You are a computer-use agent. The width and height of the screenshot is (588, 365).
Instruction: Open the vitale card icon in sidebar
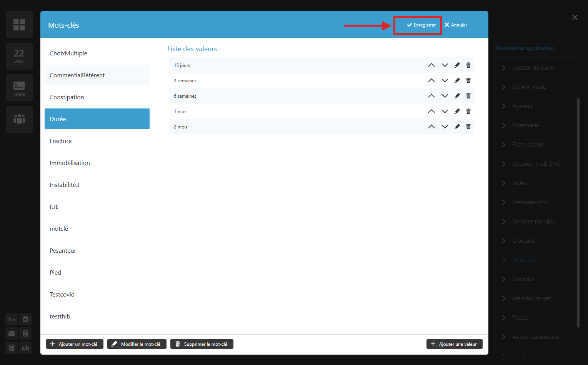coord(19,88)
